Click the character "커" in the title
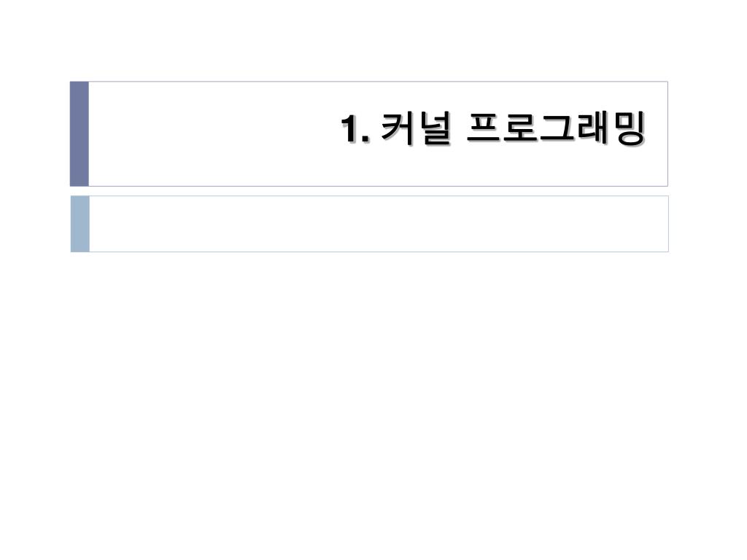747x560 pixels. [x=398, y=128]
